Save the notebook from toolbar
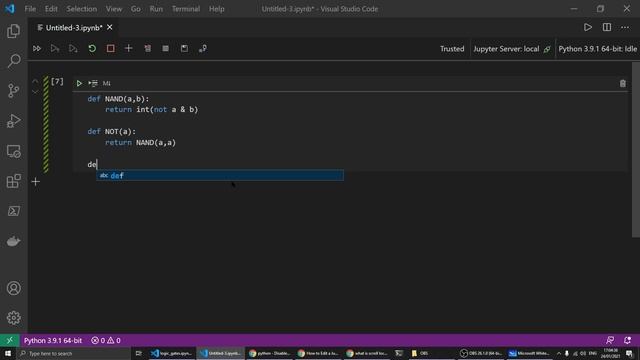The width and height of the screenshot is (640, 360). coord(184,49)
